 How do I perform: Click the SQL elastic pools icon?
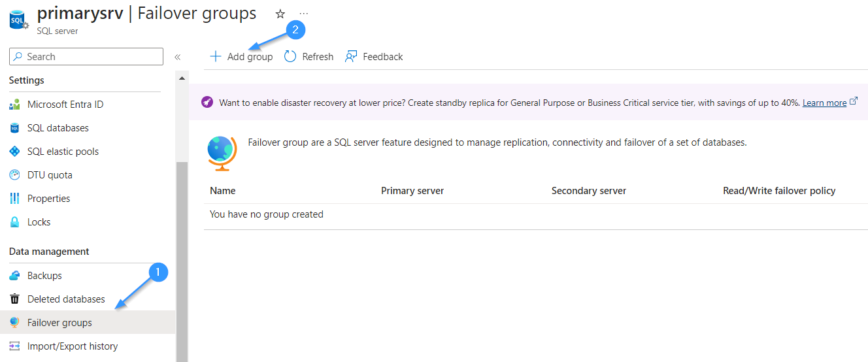(14, 152)
